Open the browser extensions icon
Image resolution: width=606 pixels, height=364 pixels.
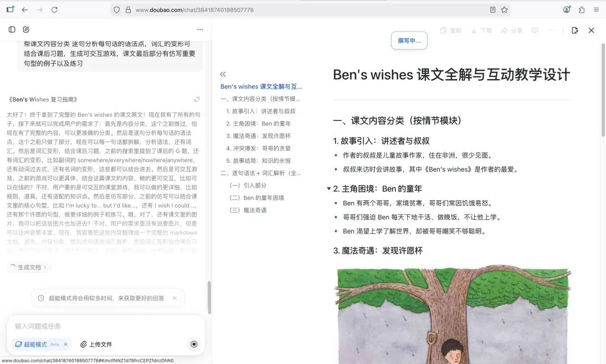[x=582, y=10]
